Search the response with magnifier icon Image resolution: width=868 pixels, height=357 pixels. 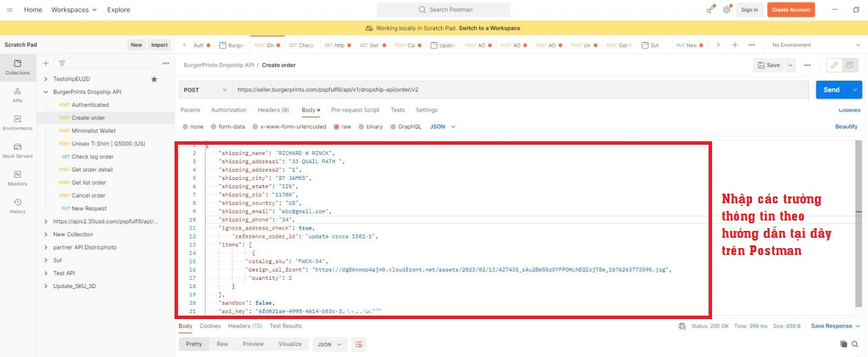pyautogui.click(x=856, y=344)
